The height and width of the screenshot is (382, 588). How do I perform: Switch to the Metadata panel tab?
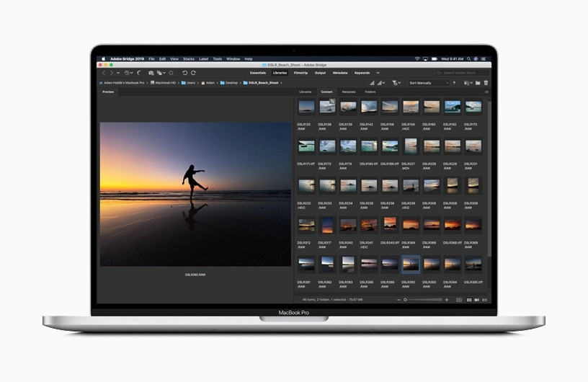[349, 92]
